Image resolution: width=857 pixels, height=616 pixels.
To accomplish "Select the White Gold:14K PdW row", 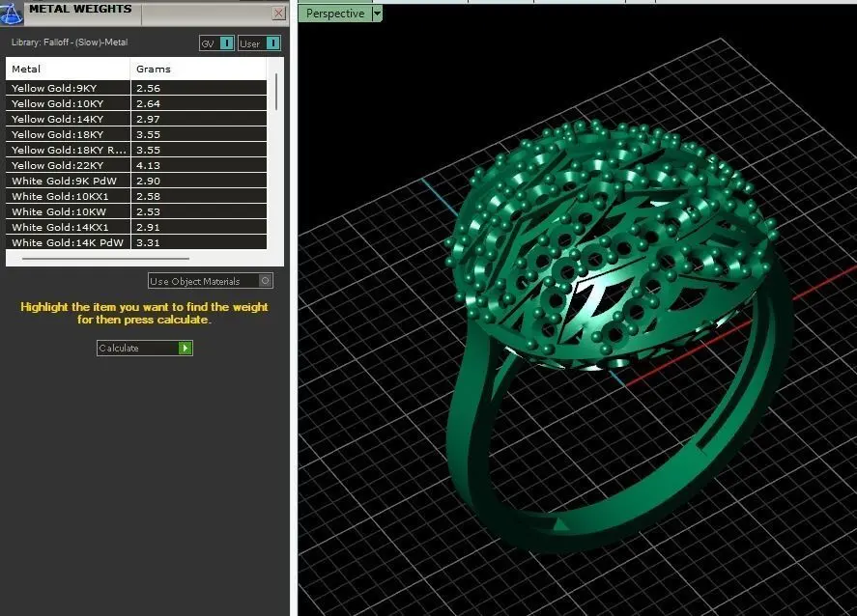I will 136,242.
